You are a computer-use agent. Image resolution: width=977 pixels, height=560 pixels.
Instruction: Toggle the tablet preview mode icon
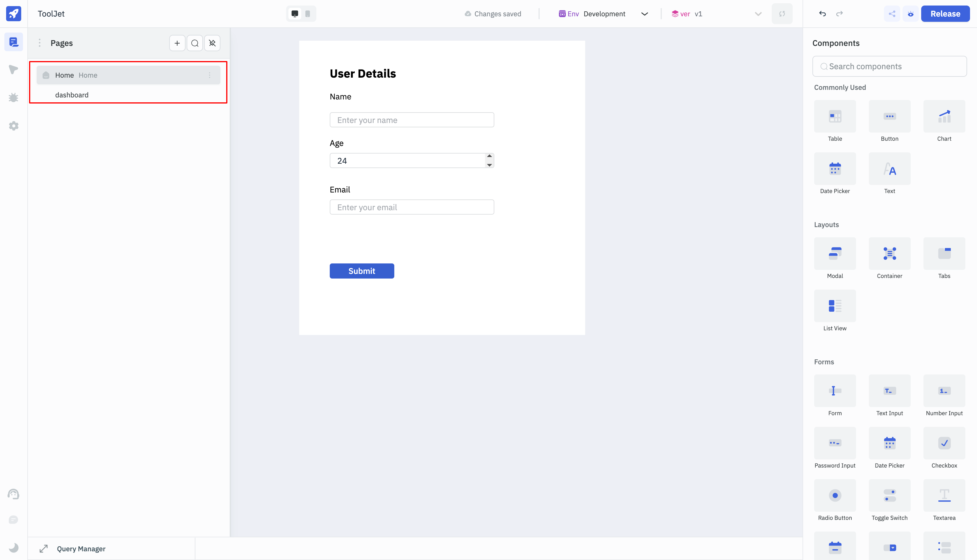pos(307,13)
